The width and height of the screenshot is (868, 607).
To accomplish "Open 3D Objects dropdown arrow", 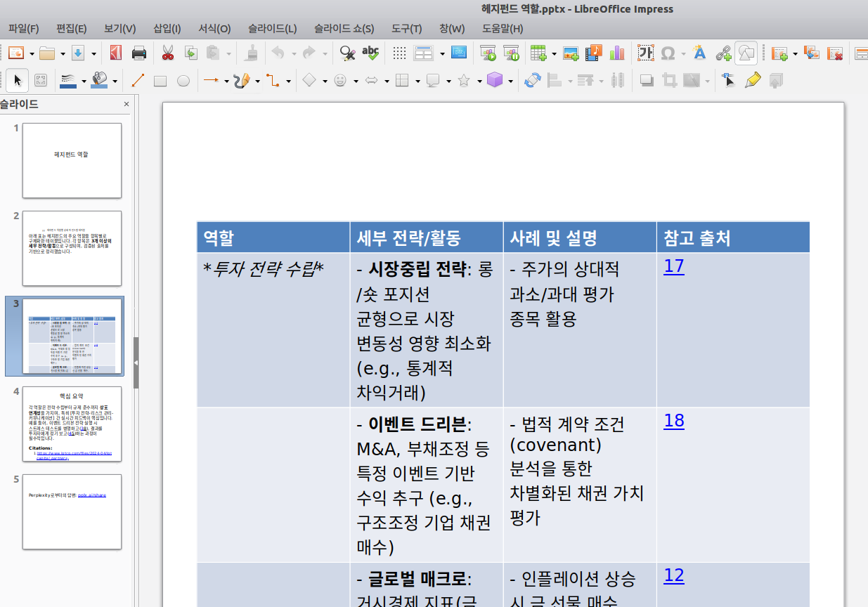I will point(510,81).
